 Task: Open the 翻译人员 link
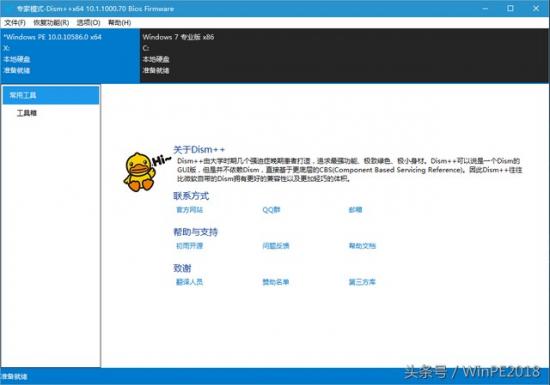coord(189,282)
